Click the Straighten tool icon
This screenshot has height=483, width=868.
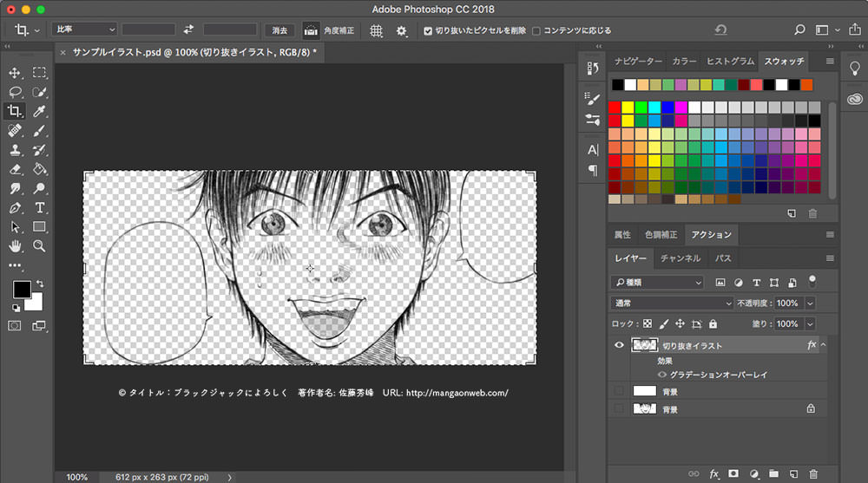(x=311, y=30)
